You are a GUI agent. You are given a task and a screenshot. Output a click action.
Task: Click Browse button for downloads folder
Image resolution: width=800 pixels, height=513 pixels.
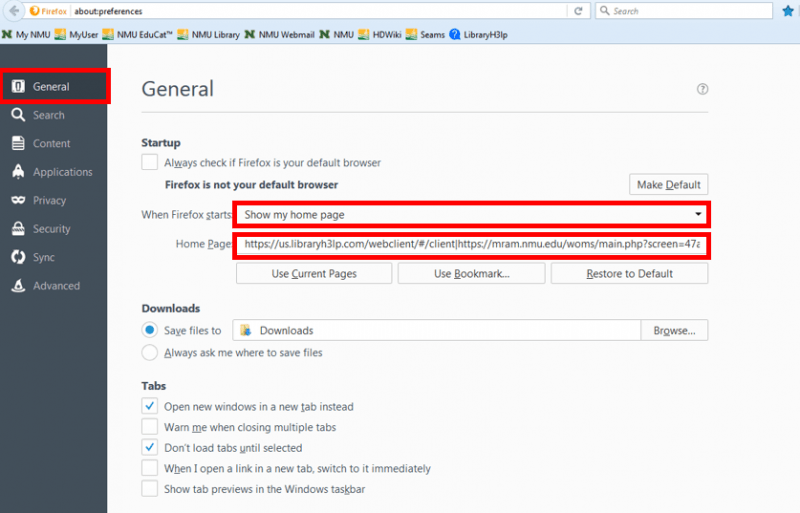point(674,330)
